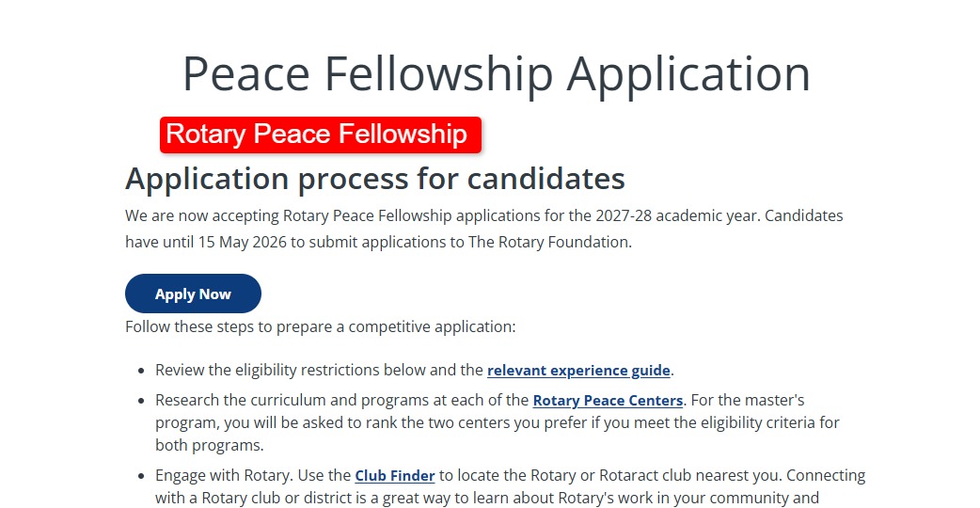
Task: Click the red Rotary Peace Fellowship label
Action: tap(320, 135)
